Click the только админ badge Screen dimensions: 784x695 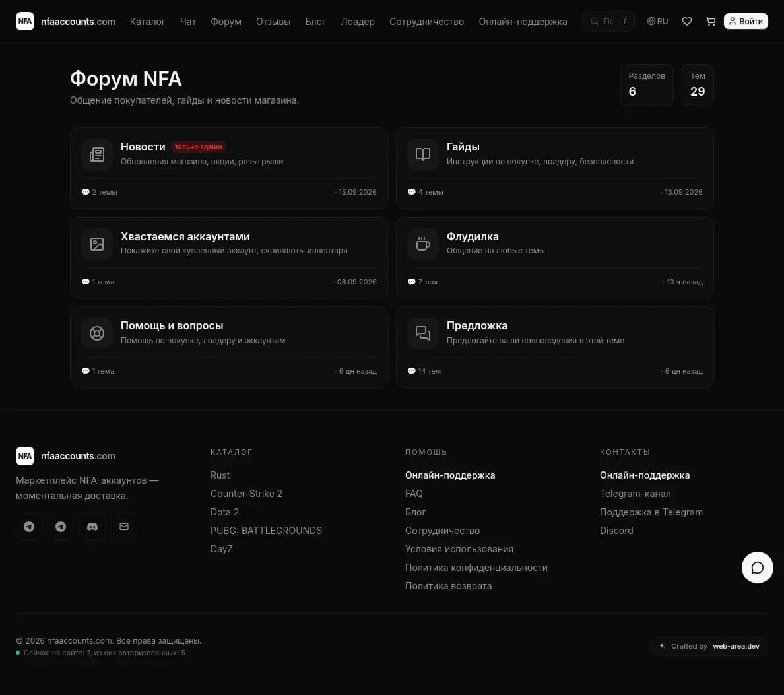pos(198,147)
